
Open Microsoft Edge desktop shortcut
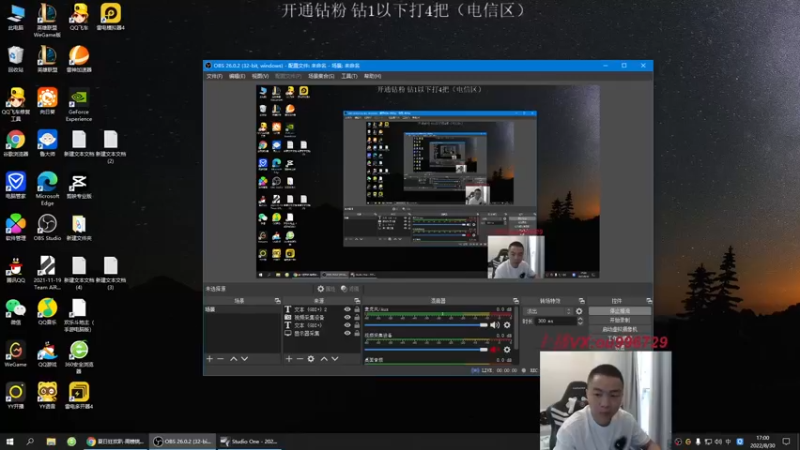[x=47, y=189]
